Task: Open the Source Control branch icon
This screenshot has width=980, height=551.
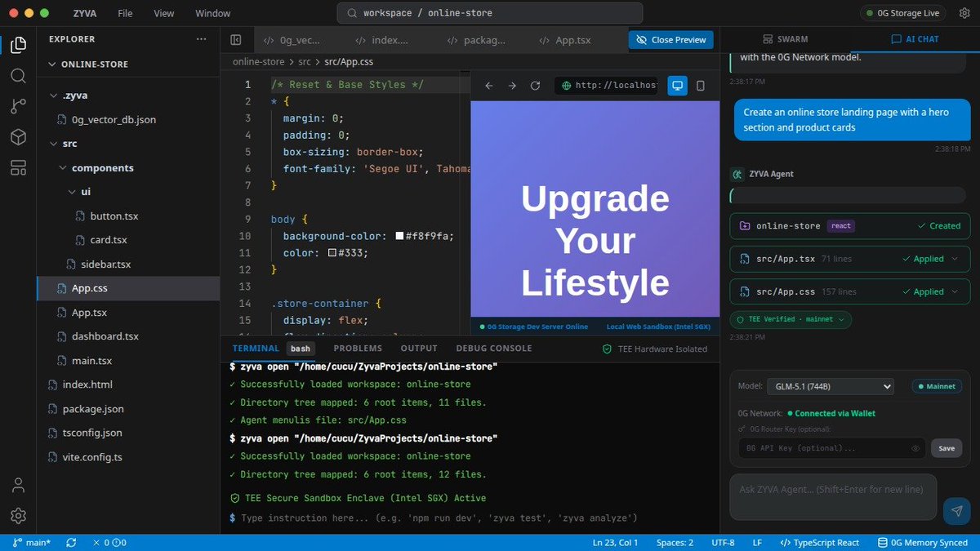Action: pos(18,106)
